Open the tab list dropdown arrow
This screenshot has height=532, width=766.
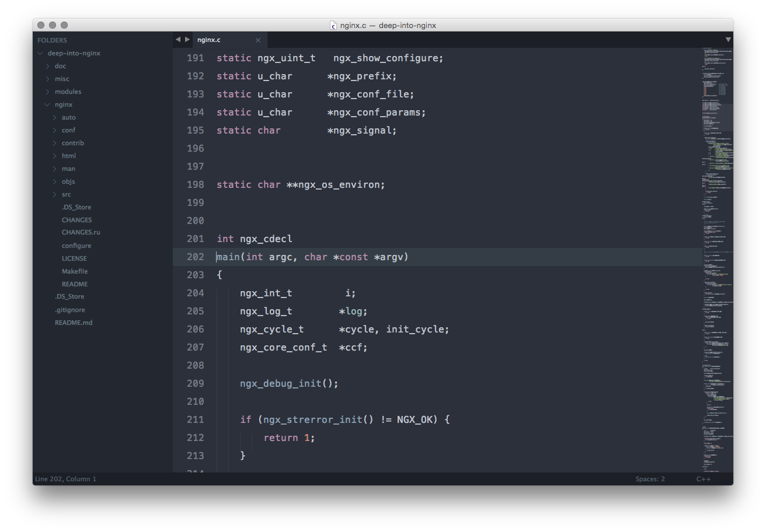(x=728, y=40)
